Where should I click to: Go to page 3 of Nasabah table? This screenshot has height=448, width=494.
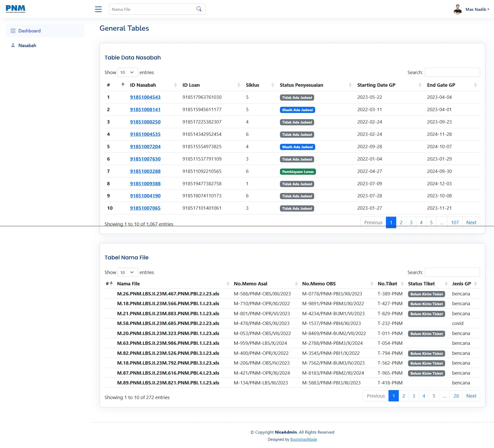(411, 223)
